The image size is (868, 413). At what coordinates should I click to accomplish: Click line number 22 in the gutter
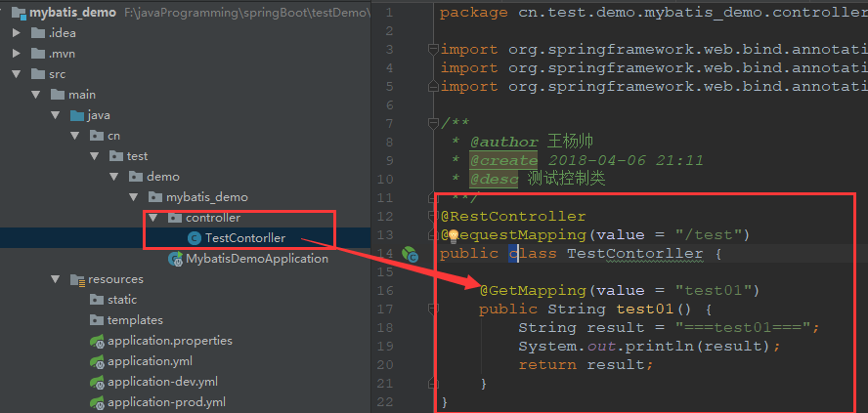point(387,402)
